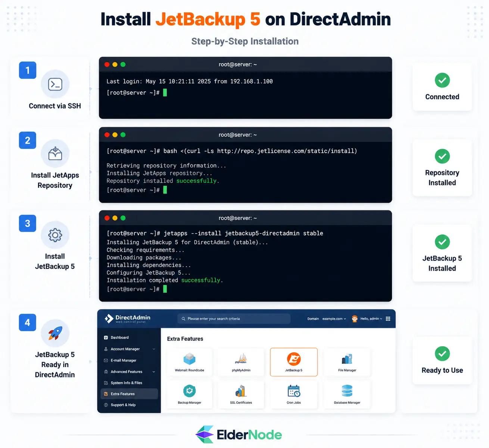Click the 'Domain' label in DirectAdmin header
The image size is (489, 448).
point(313,319)
